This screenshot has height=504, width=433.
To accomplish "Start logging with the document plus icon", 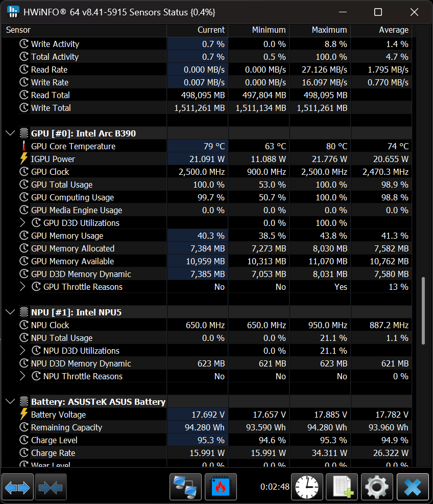I will tap(342, 487).
